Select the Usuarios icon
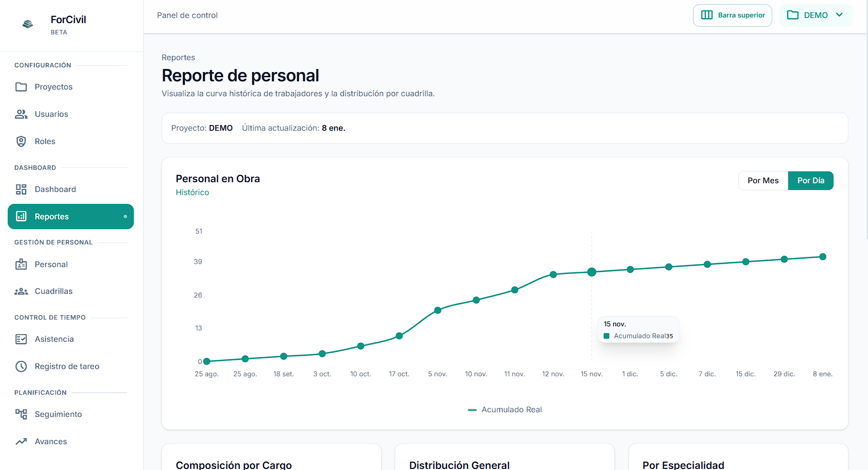868x470 pixels. (x=21, y=114)
